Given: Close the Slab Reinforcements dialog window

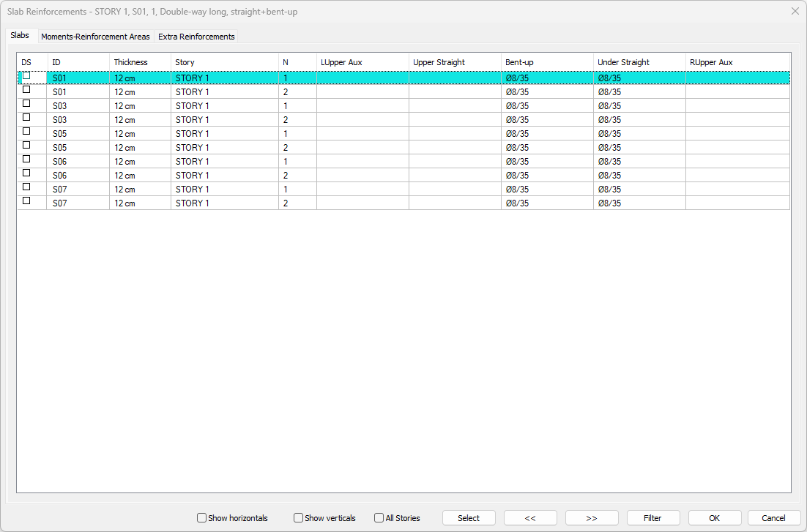Looking at the screenshot, I should tap(795, 11).
